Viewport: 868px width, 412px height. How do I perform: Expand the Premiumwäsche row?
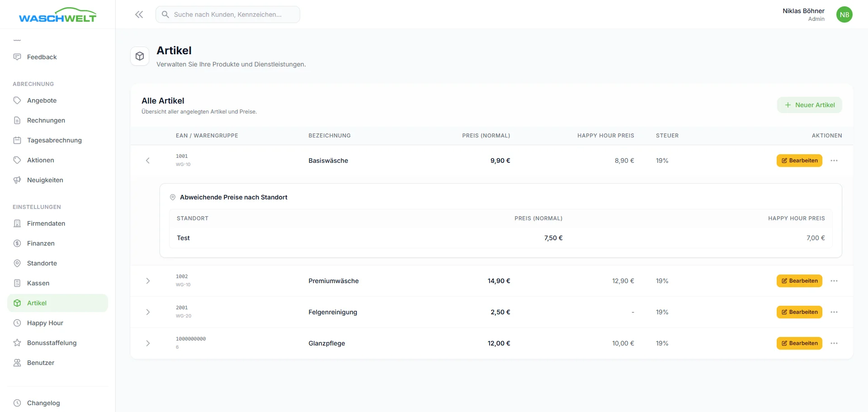point(148,281)
